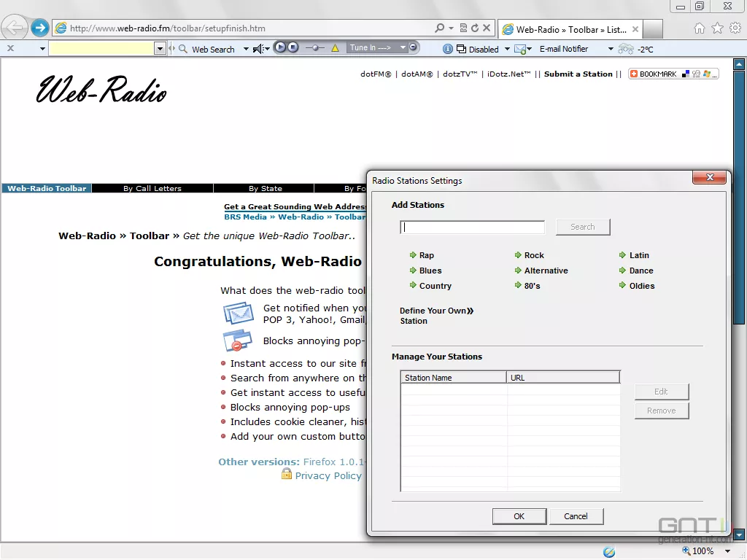Click the blue info icon in toolbar
This screenshot has width=747, height=560.
pos(448,49)
